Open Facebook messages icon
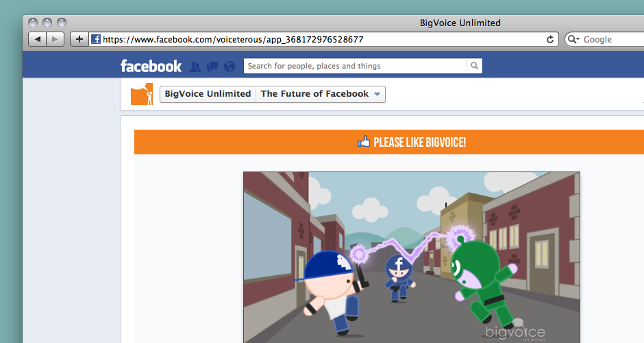644x343 pixels. [x=212, y=67]
